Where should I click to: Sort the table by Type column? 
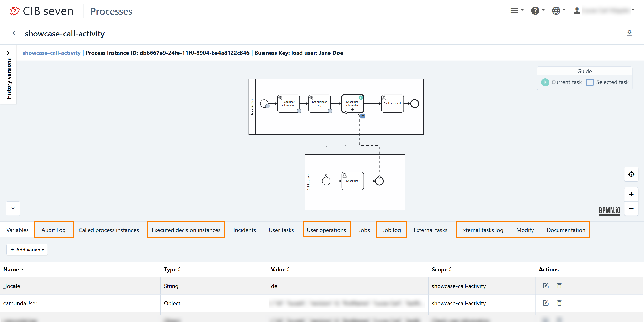172,269
